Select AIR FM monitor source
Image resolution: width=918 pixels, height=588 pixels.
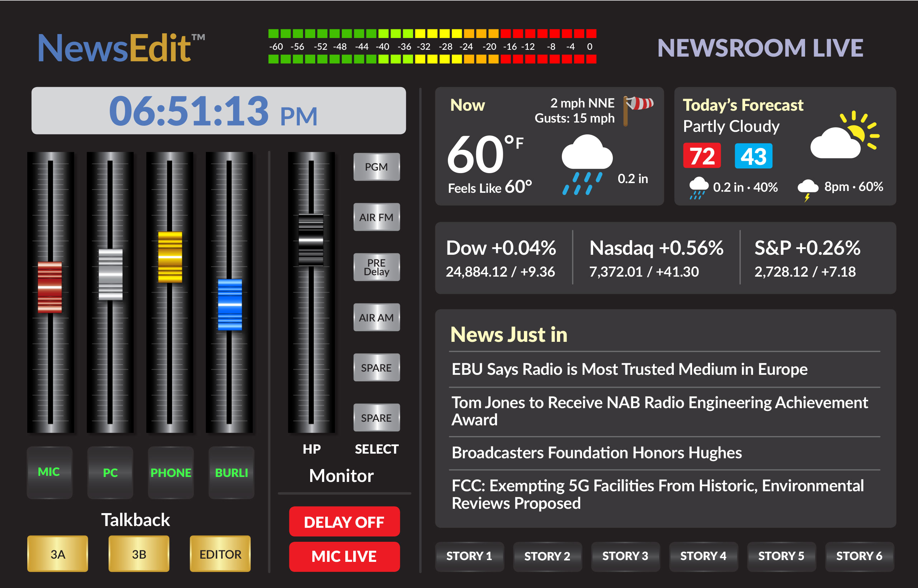click(x=377, y=217)
